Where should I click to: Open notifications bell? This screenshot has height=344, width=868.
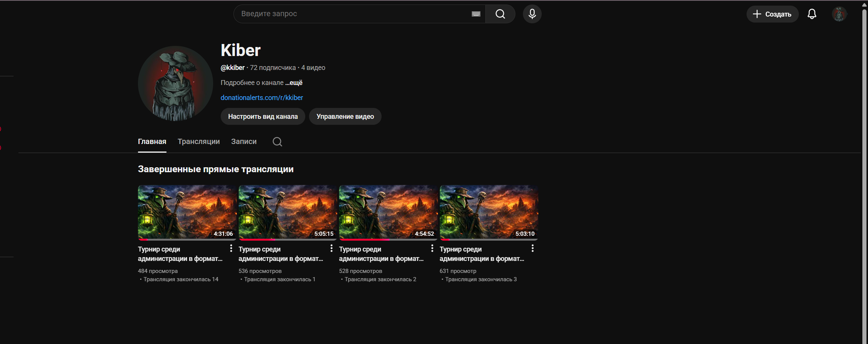812,14
